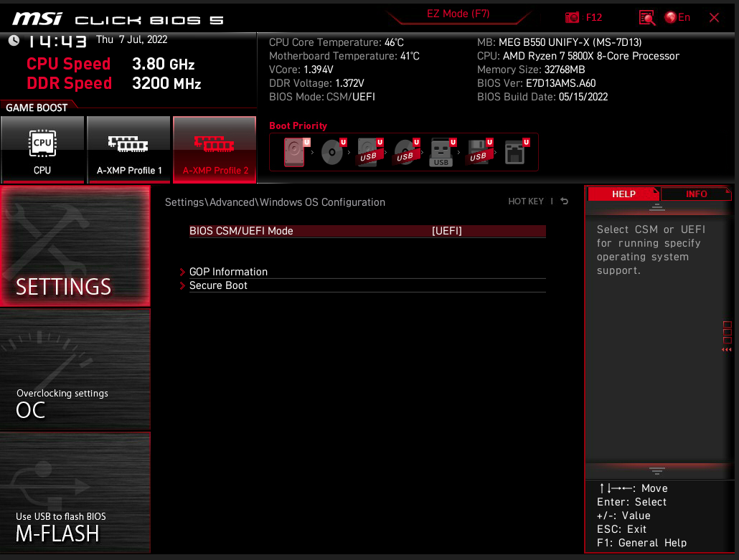Click the Memory Size: 32768MB line

531,70
